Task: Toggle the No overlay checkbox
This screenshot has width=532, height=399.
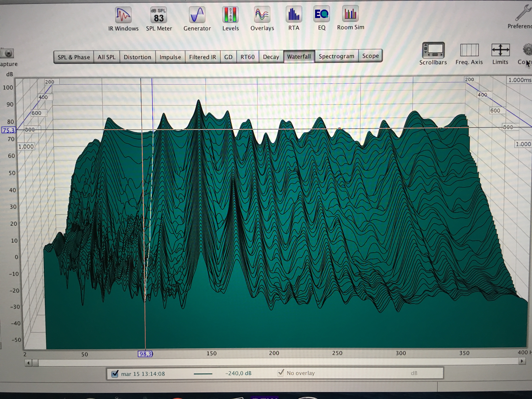Action: pos(280,373)
